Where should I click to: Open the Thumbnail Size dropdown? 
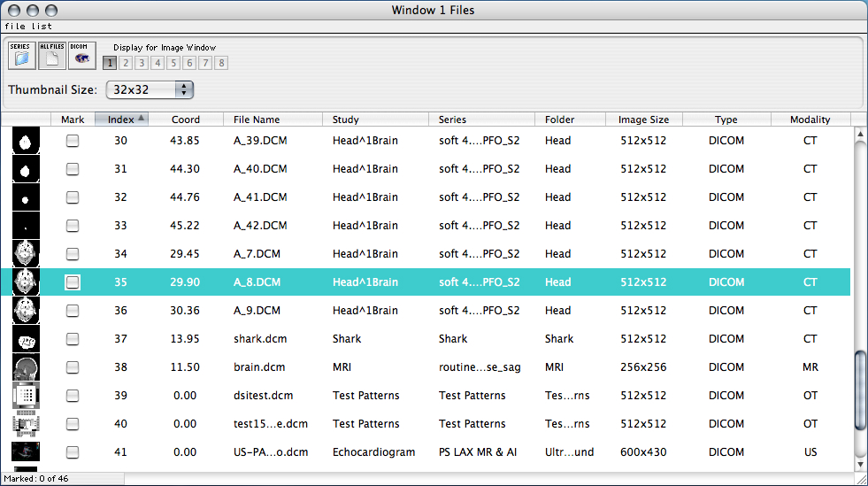coord(150,89)
